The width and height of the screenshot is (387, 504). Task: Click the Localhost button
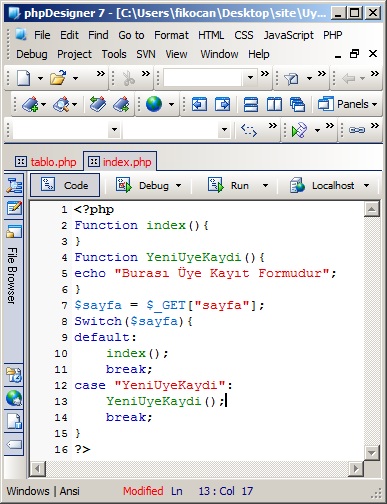coord(323,186)
